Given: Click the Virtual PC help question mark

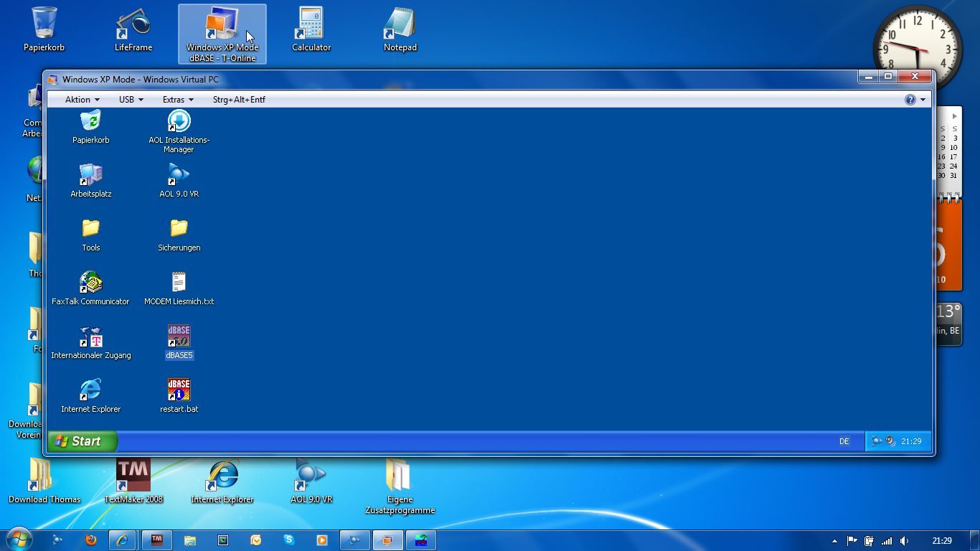Looking at the screenshot, I should [x=910, y=100].
